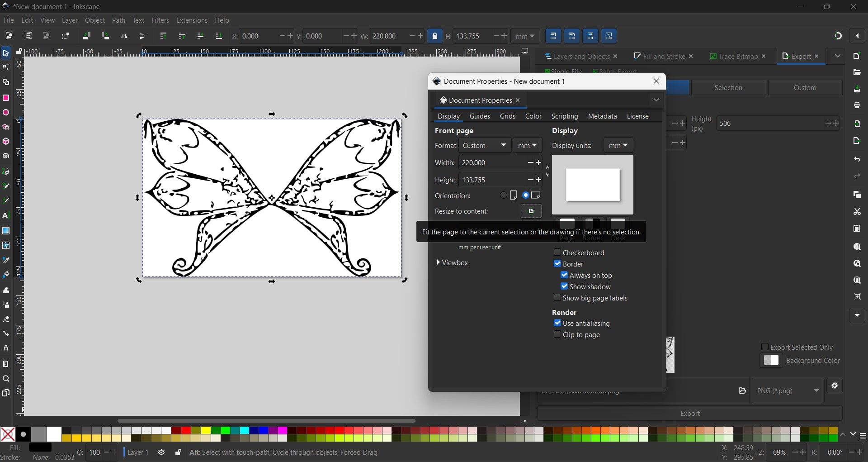Expand more commands arrow on right toolbar
Screen dimensions: 868x462
857,315
